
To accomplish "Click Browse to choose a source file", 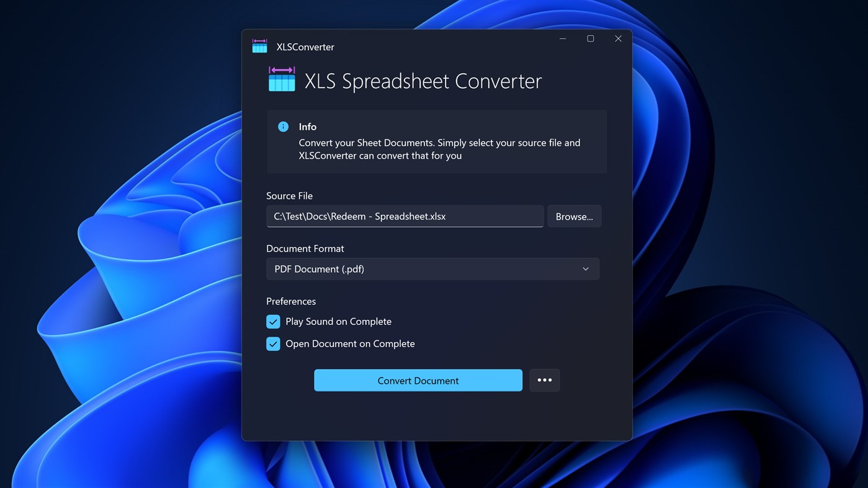I will coord(574,216).
